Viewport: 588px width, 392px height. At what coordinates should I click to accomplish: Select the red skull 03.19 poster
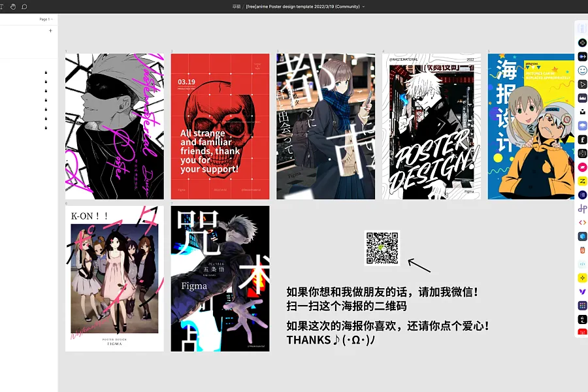220,126
